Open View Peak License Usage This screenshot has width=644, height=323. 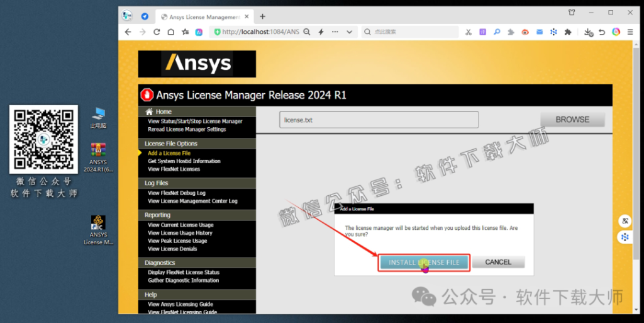[177, 241]
